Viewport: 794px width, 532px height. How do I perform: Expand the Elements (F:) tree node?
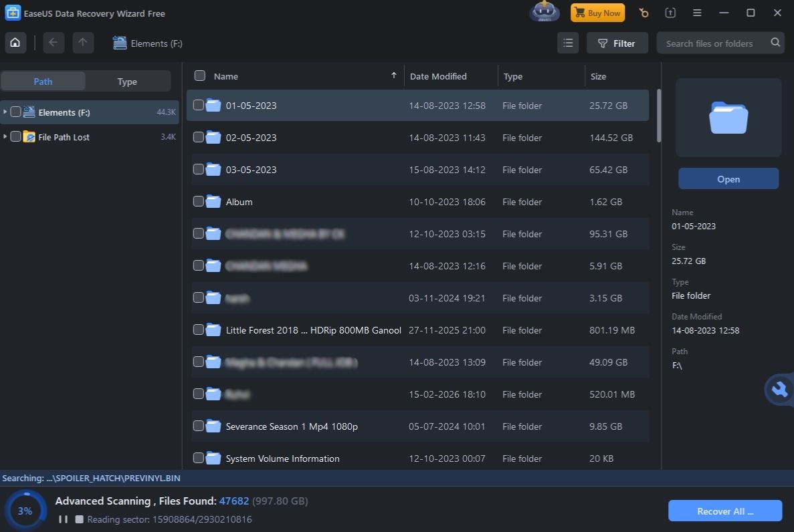[5, 112]
